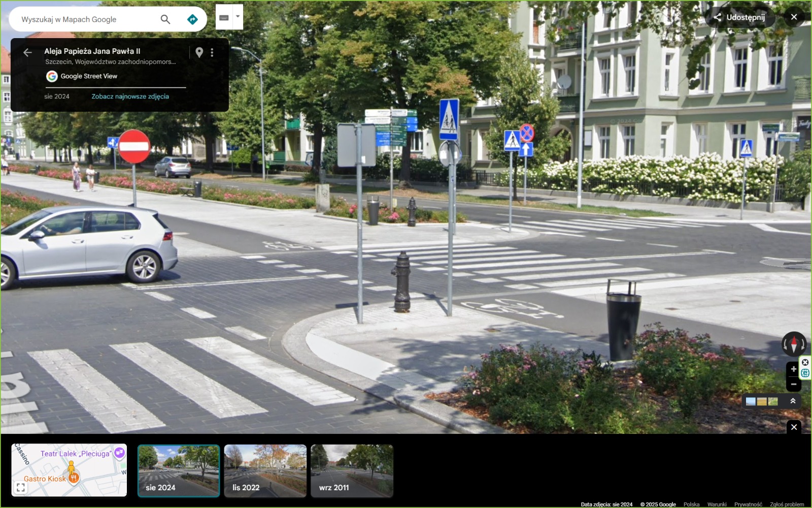Viewport: 812px width, 508px height.
Task: Select the sie 2024 imagery thumbnail
Action: pyautogui.click(x=179, y=470)
